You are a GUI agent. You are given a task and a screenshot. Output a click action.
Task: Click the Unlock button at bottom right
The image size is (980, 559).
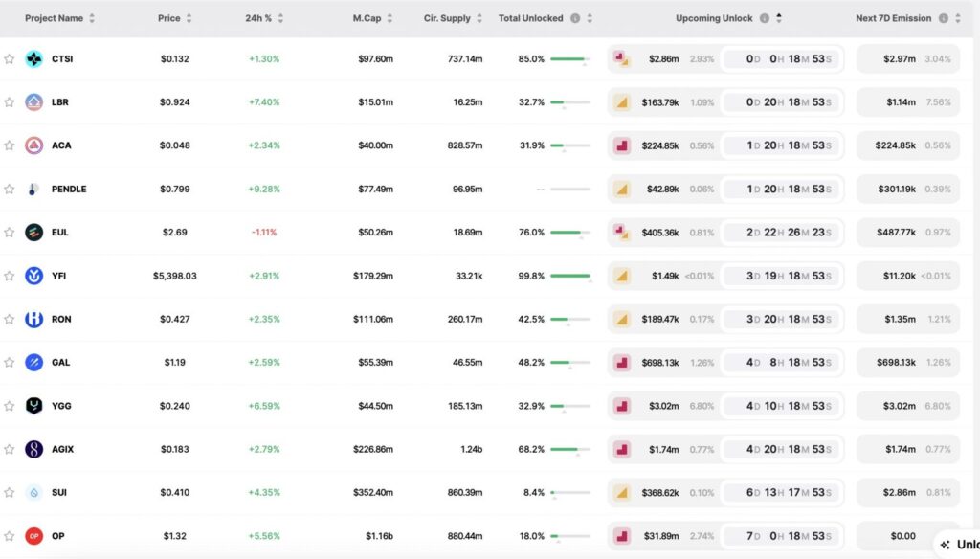pos(963,543)
